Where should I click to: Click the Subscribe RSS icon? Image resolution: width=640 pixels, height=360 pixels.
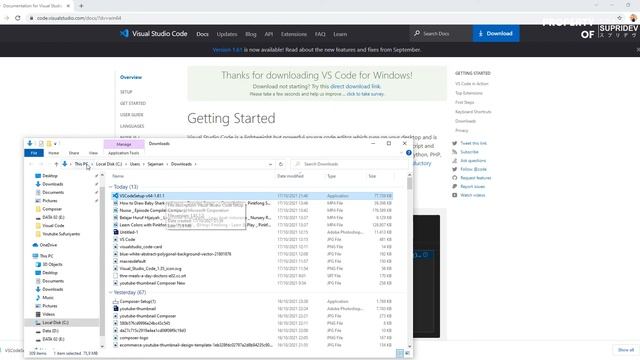coord(454,152)
